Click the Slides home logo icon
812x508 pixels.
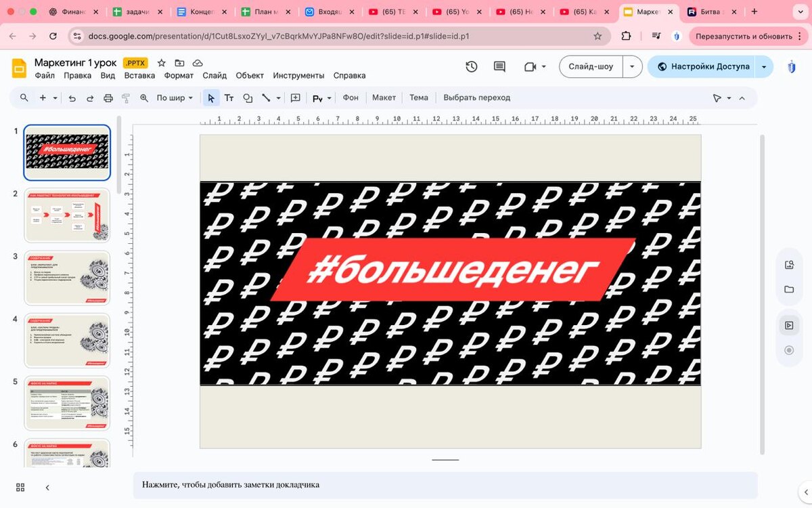click(x=19, y=68)
